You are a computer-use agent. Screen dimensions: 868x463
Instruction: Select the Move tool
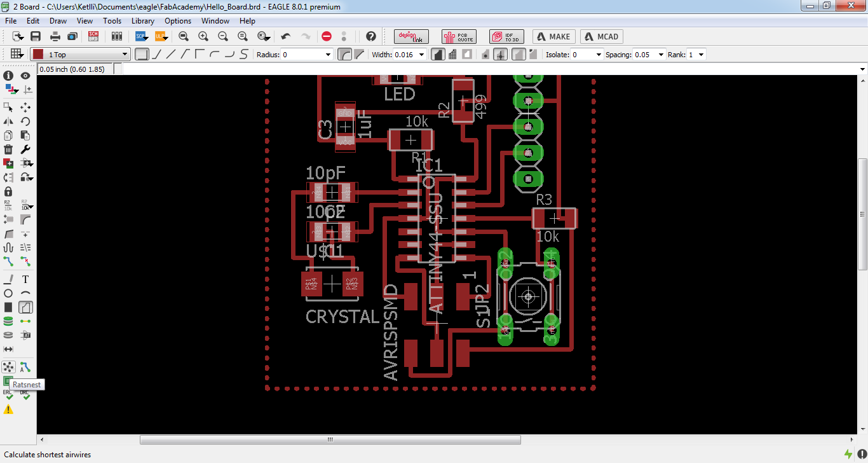tap(25, 107)
